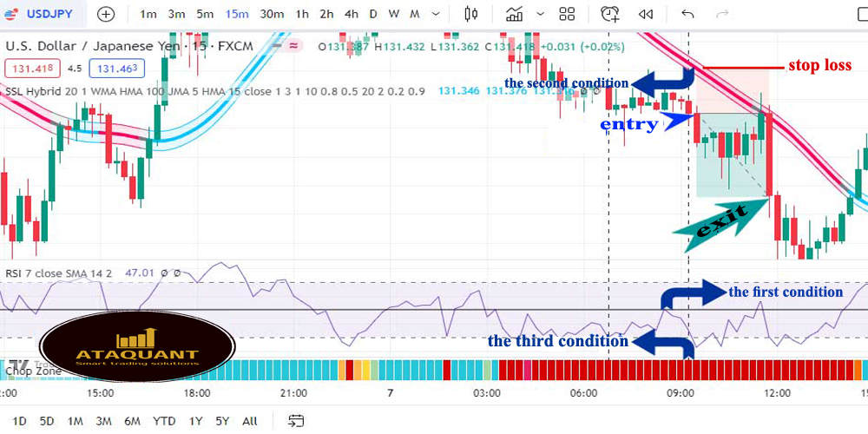Switch to the 15m timeframe
The image size is (868, 434).
[236, 14]
